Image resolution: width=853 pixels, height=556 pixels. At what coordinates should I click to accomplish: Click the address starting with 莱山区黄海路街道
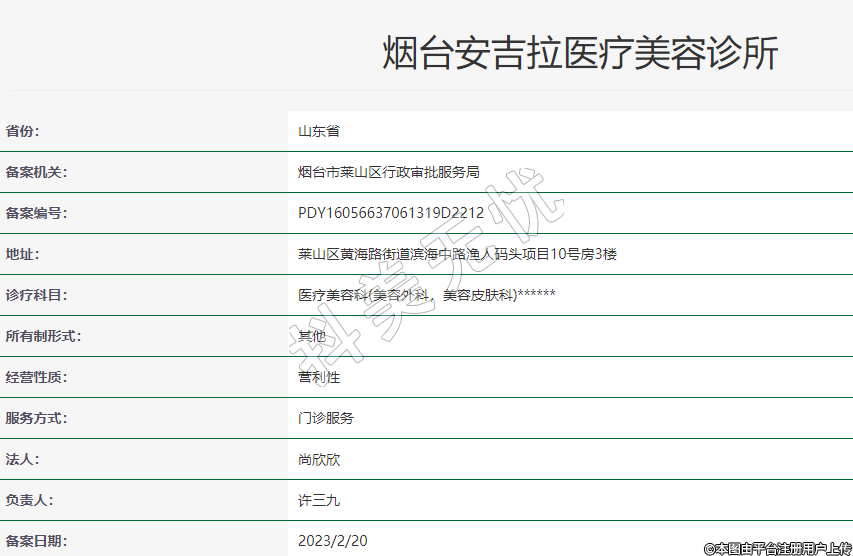457,254
